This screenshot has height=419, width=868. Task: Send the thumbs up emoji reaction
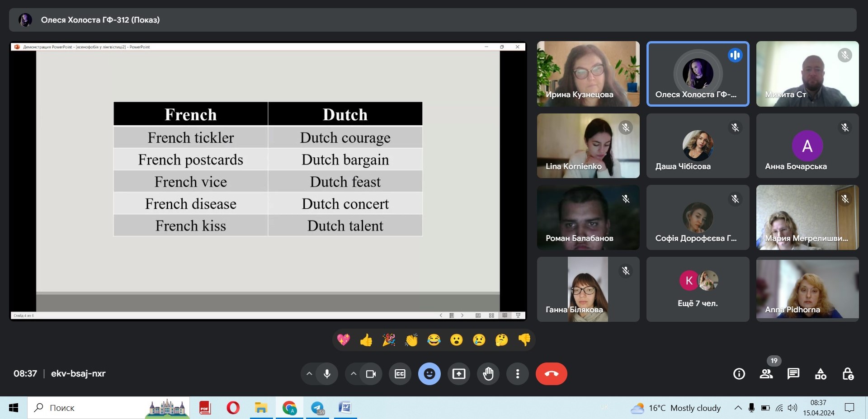coord(366,340)
